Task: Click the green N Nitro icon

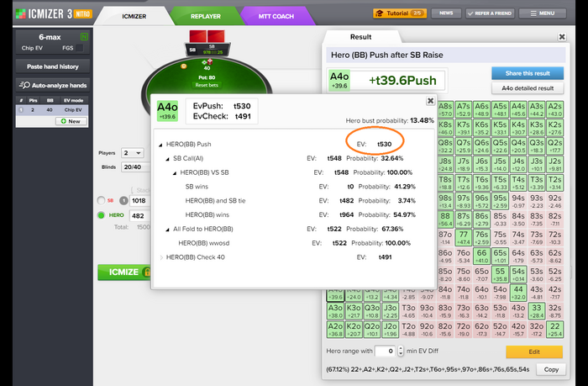Action: (84, 37)
